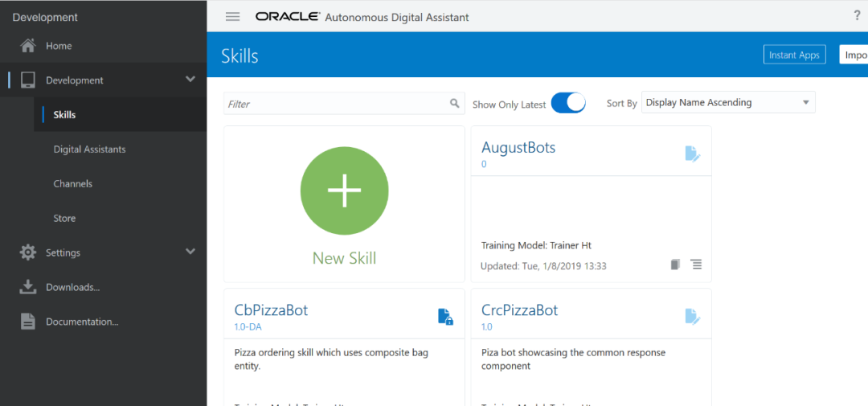Click the Development label atop sidebar
The height and width of the screenshot is (406, 868).
45,17
